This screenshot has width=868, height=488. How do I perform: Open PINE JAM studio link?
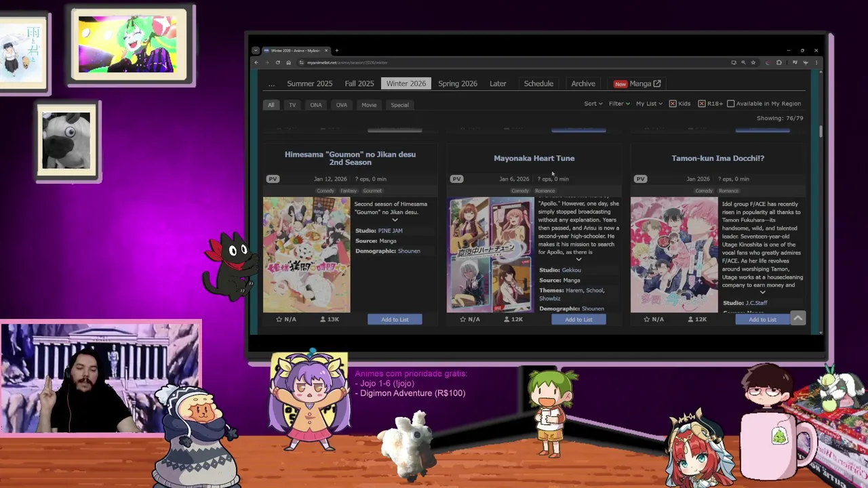click(390, 230)
